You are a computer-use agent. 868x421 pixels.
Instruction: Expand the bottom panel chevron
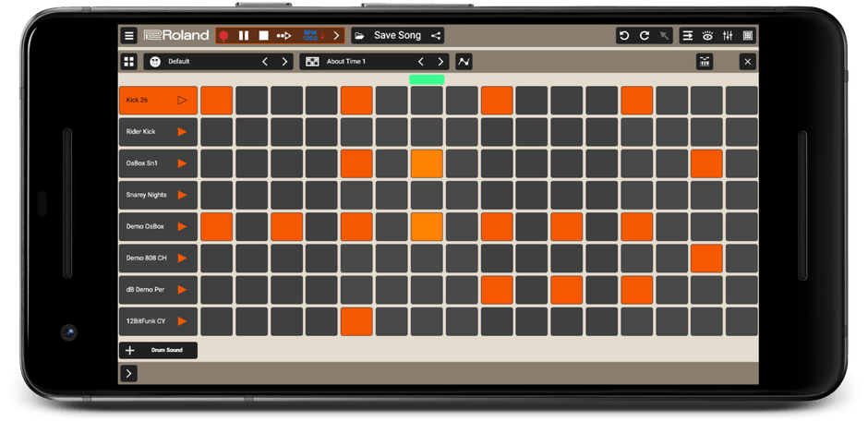[x=128, y=373]
